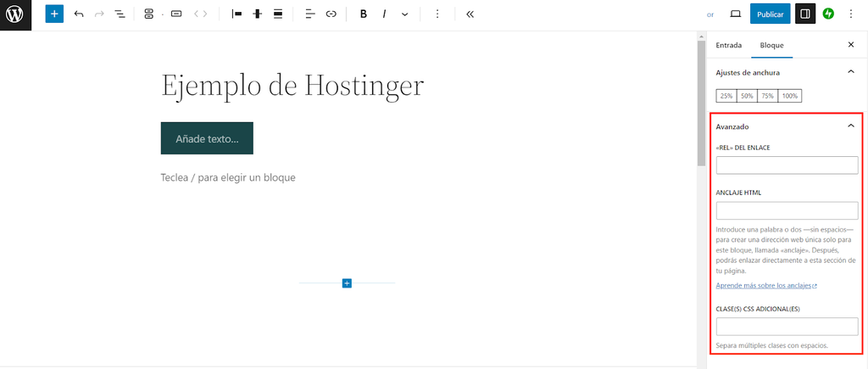
Task: Change vertical alignment in toolbar
Action: click(x=258, y=14)
